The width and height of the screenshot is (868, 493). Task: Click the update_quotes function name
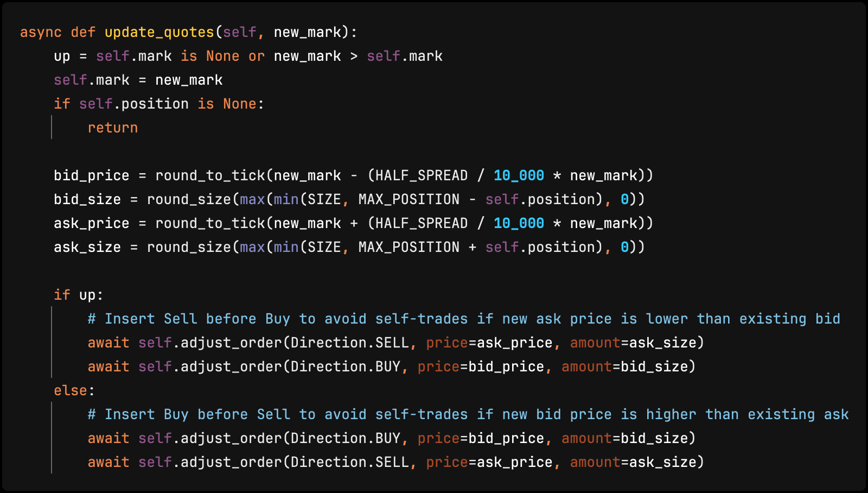[x=159, y=33]
